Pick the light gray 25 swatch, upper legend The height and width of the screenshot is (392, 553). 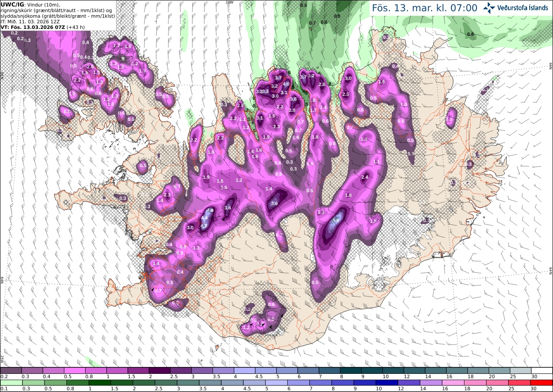tap(521, 370)
